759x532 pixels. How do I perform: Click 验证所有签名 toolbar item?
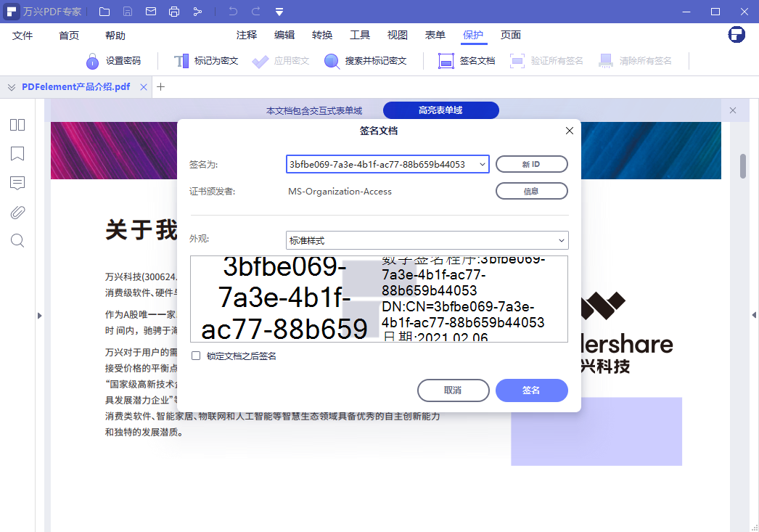[546, 61]
